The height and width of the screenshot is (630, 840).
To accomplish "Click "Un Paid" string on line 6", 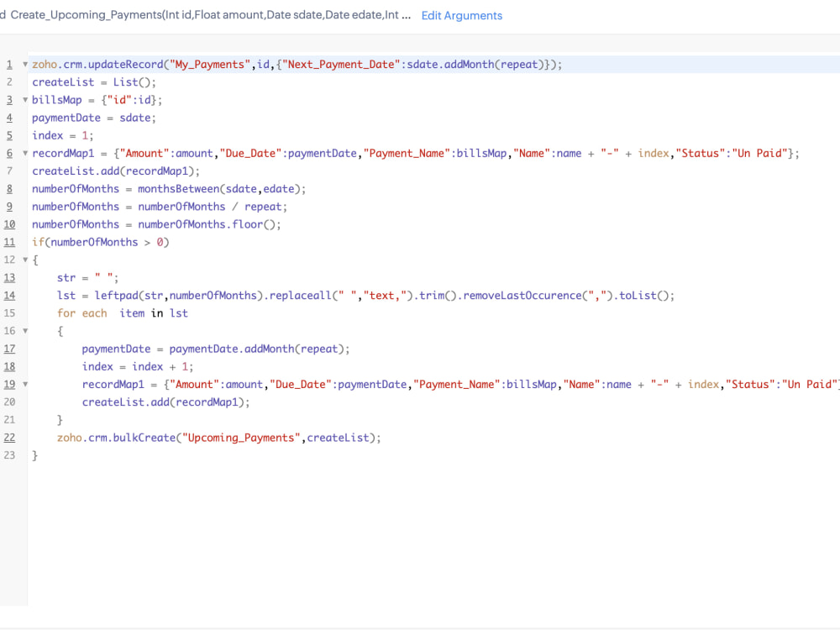I will [760, 153].
